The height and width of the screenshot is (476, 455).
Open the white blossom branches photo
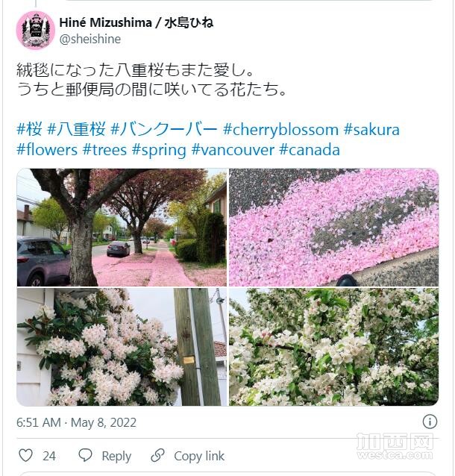333,347
